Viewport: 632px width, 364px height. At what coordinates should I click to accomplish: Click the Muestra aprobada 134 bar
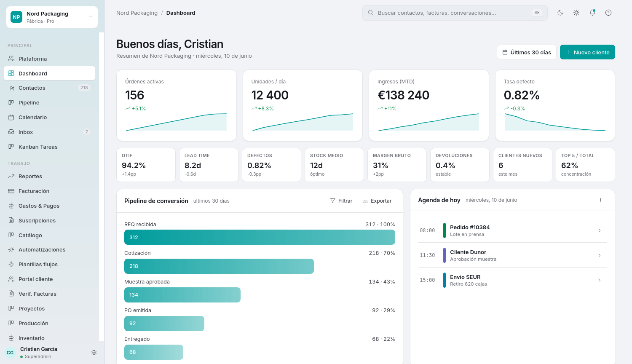click(182, 295)
